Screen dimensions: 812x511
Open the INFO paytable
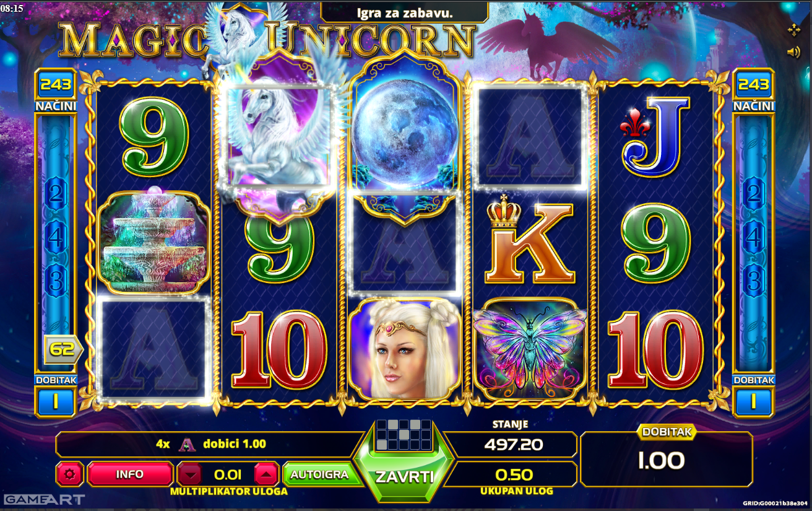point(130,474)
